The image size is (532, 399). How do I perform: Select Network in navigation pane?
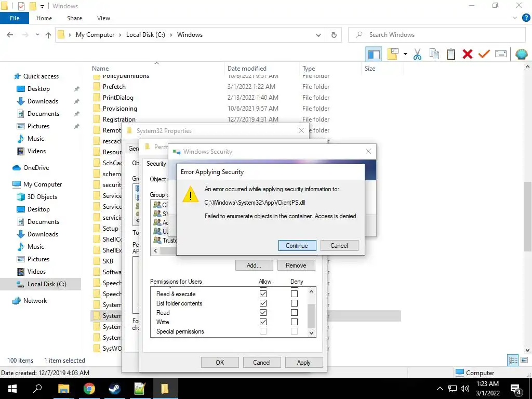tap(35, 301)
